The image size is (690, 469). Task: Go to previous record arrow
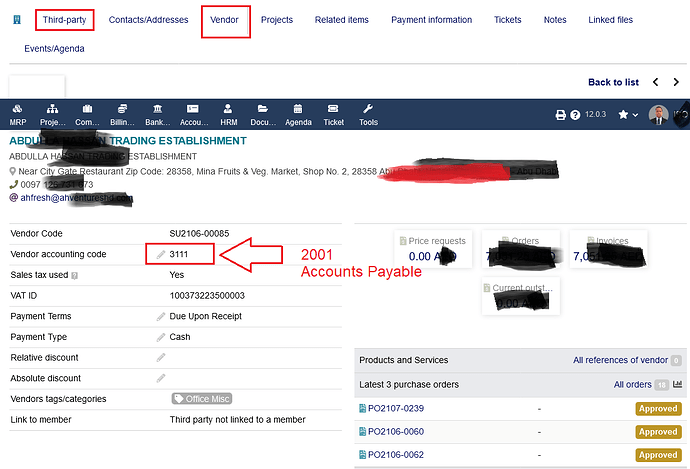[654, 82]
